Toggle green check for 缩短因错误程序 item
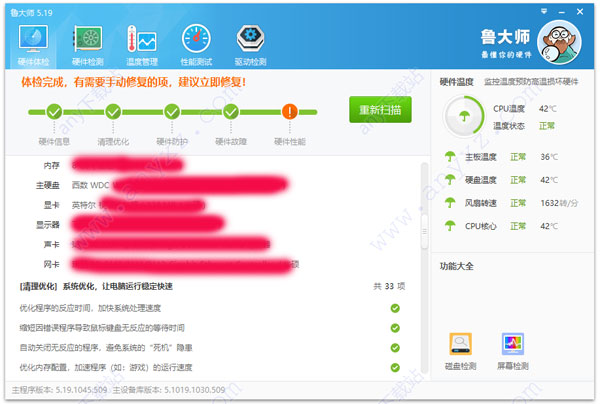 395,327
